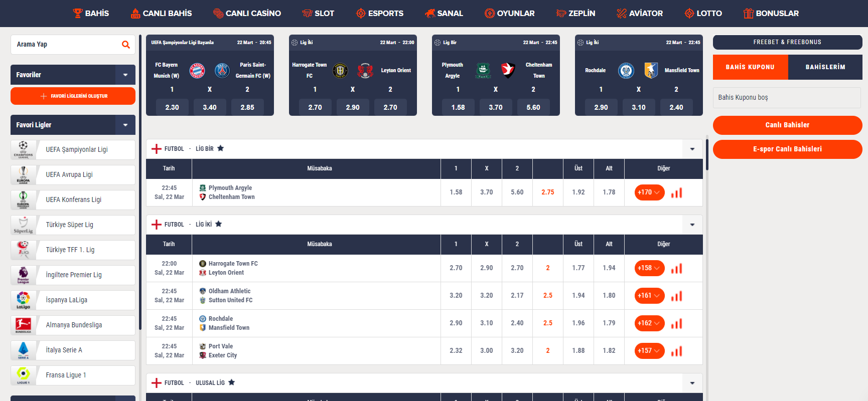Click the Paris Saint-Germain crest

pyautogui.click(x=222, y=71)
